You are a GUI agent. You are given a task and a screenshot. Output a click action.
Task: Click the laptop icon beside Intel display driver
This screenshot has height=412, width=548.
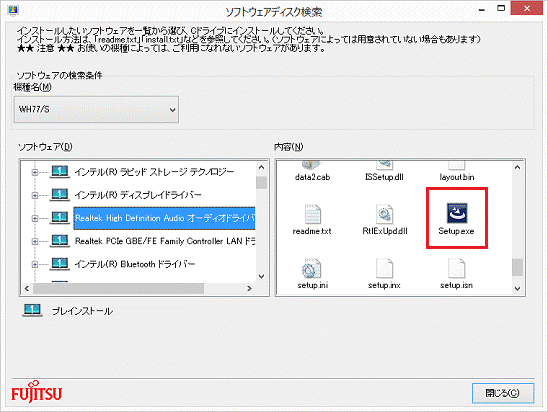[60, 195]
